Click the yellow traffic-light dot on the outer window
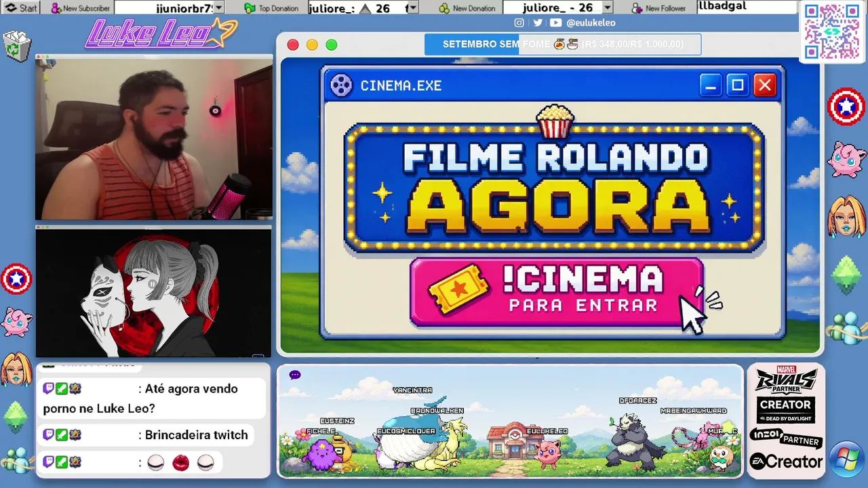 (x=312, y=45)
